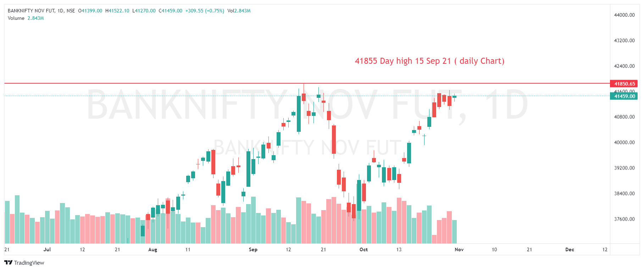Screen dimensions: 644x270
Task: Click the TradingView text link
Action: [x=29, y=263]
